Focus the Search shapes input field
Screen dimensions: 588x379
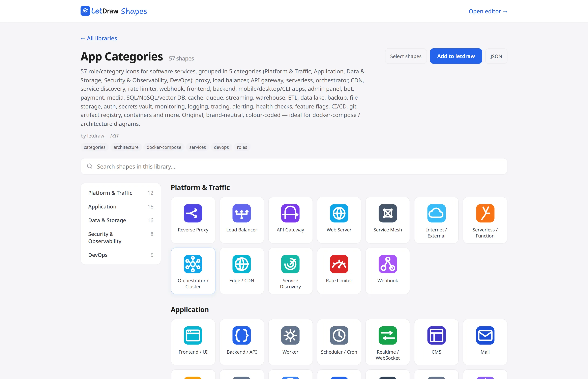coord(294,167)
